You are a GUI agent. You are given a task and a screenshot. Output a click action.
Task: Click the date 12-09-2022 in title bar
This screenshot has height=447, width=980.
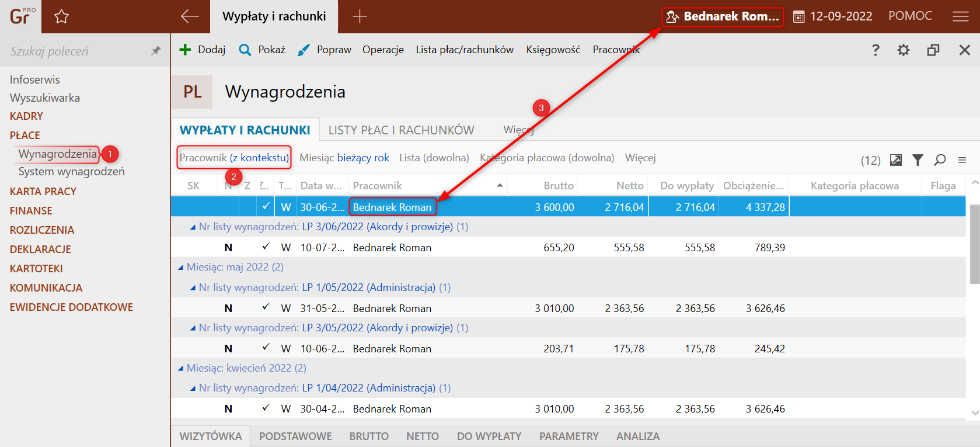841,16
